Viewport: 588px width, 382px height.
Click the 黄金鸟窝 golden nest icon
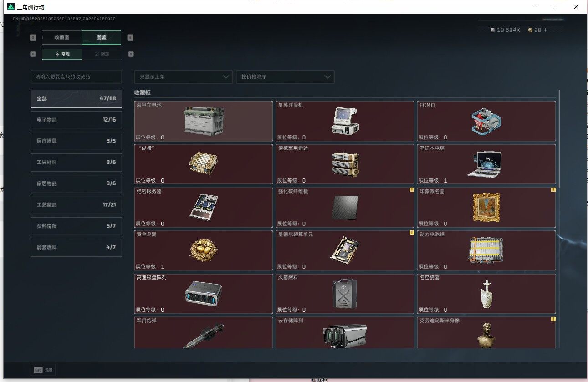coord(203,250)
